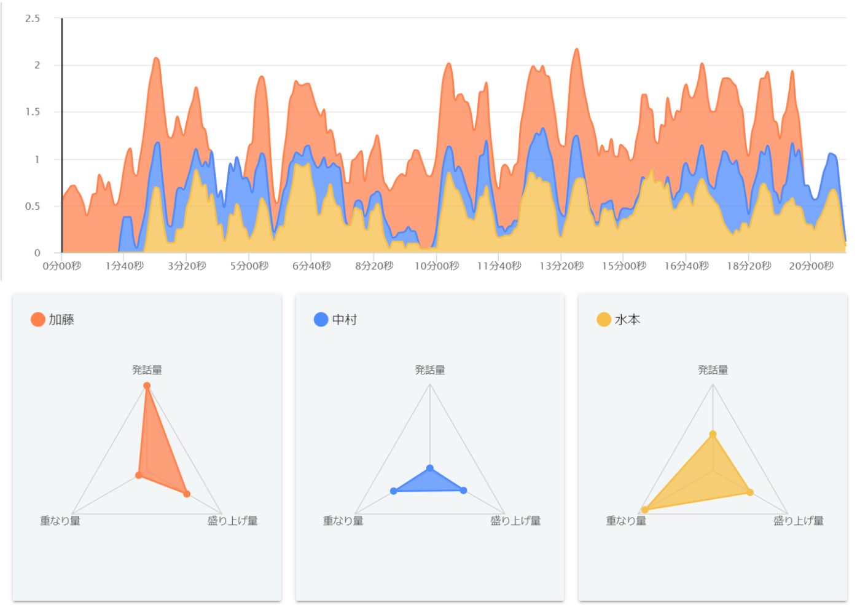Click the 8分20秒 time axis label
Viewport: 868px width, 608px height.
[374, 266]
